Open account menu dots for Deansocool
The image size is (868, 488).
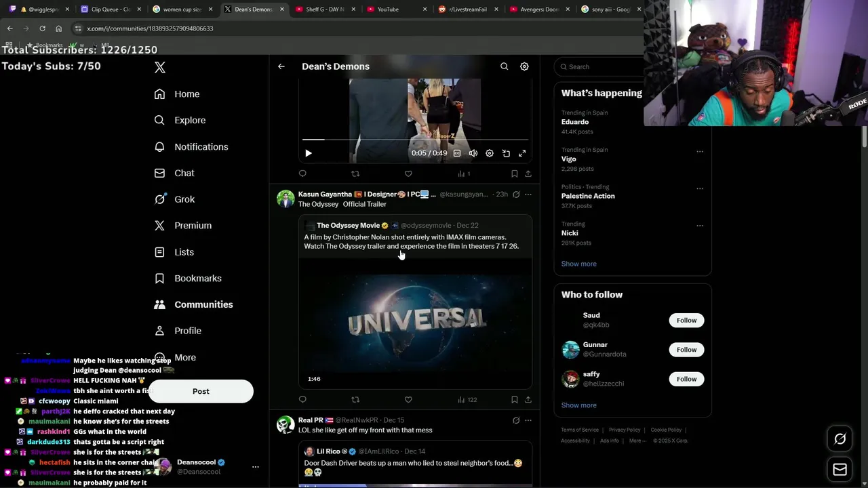[x=256, y=467]
